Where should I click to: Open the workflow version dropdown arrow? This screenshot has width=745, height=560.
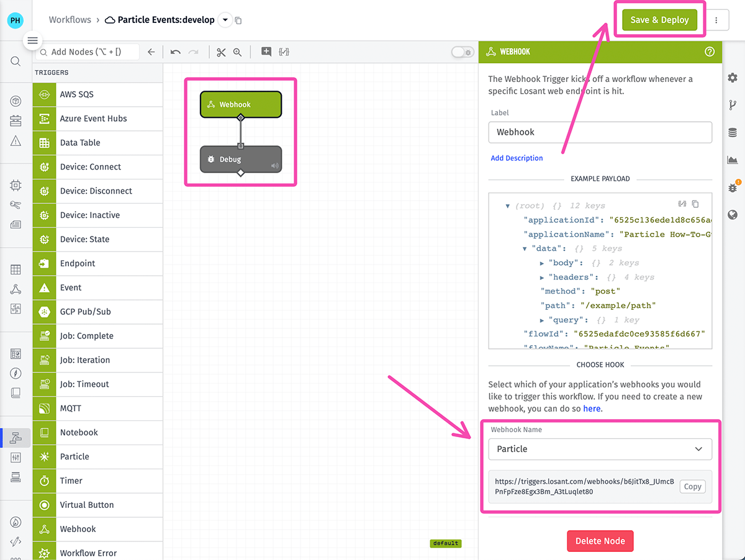(225, 20)
